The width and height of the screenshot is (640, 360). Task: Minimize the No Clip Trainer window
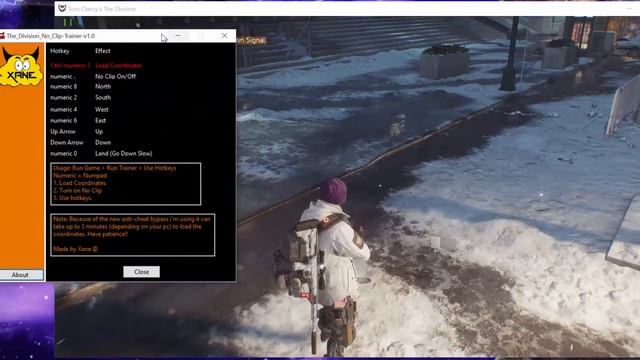[x=178, y=36]
